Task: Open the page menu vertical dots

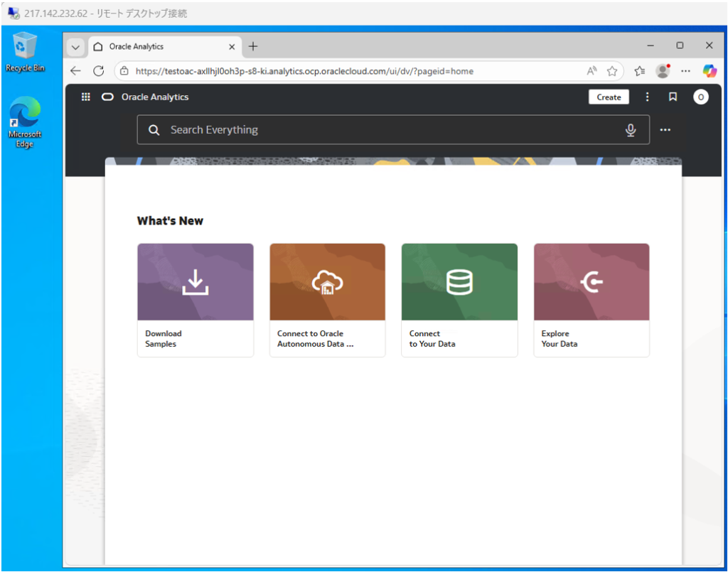Action: [x=647, y=97]
